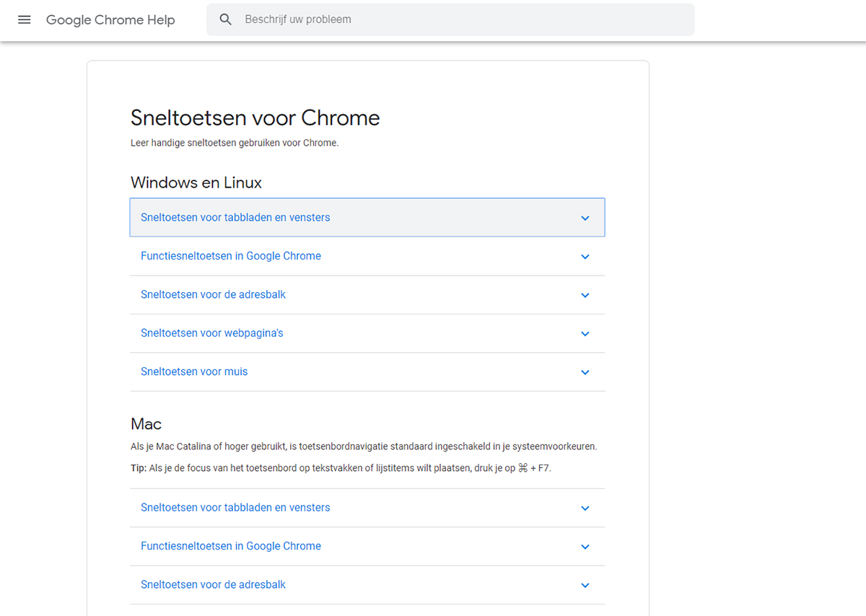Expand 'Functiesneltoetsen in Google Chrome' under Mac
866x616 pixels.
(x=367, y=546)
